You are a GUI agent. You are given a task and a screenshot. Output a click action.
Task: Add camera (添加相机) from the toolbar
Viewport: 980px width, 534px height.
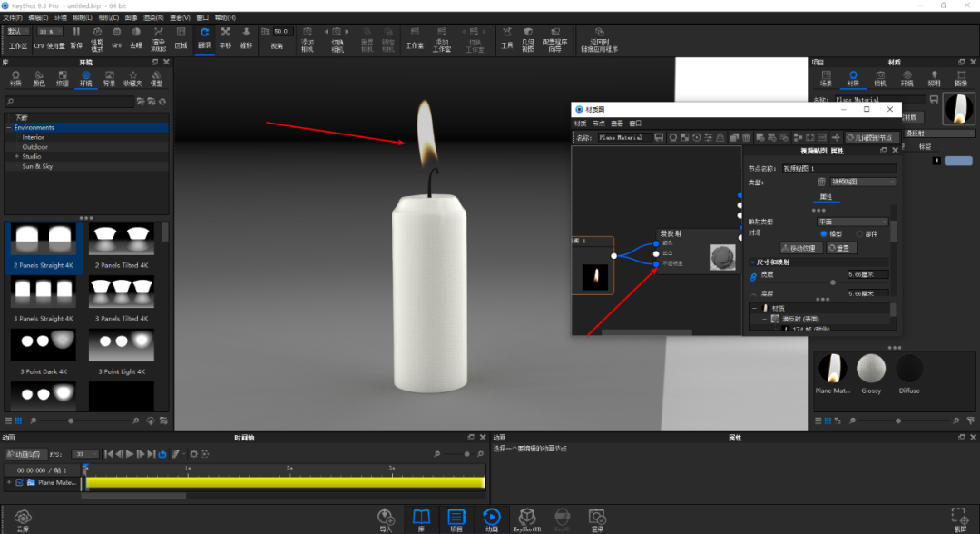click(x=308, y=39)
